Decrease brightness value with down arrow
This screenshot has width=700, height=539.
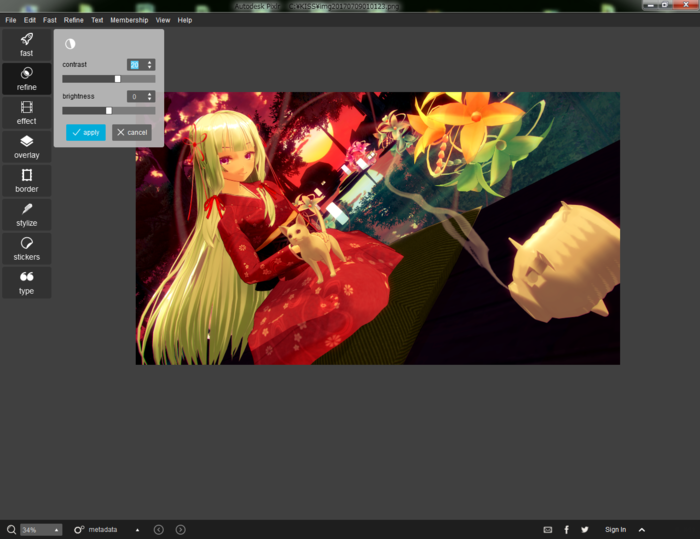(x=150, y=99)
